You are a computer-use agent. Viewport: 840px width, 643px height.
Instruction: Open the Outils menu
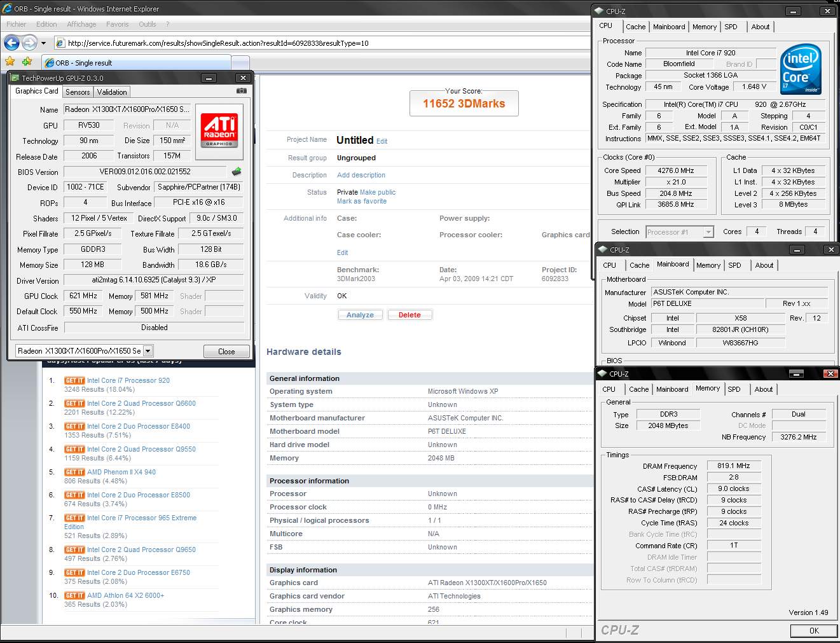coord(148,24)
